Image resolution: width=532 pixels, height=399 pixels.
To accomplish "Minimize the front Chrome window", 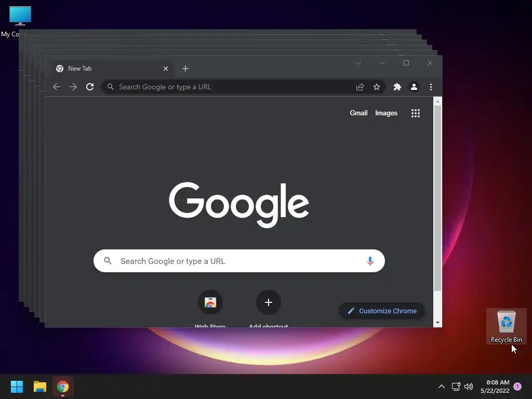I will (x=382, y=63).
